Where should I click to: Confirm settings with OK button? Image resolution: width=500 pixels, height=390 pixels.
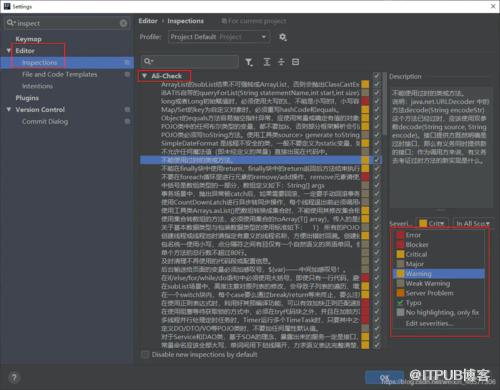[384, 377]
